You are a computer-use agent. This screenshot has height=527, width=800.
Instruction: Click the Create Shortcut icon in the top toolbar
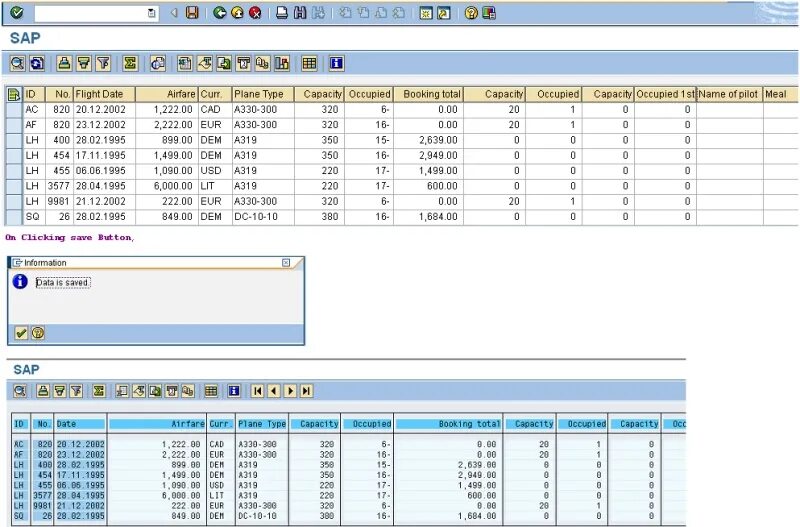coord(444,13)
